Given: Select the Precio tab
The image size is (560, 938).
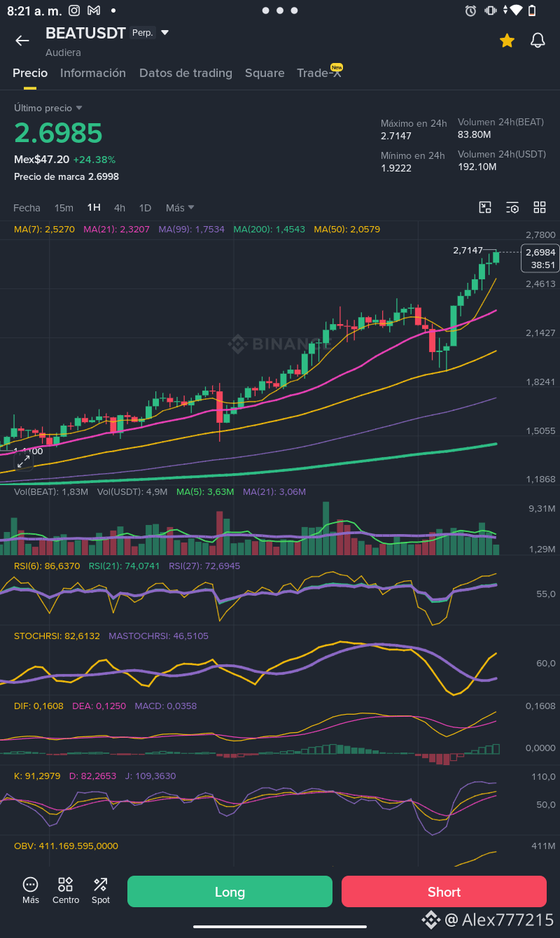Looking at the screenshot, I should (x=30, y=73).
